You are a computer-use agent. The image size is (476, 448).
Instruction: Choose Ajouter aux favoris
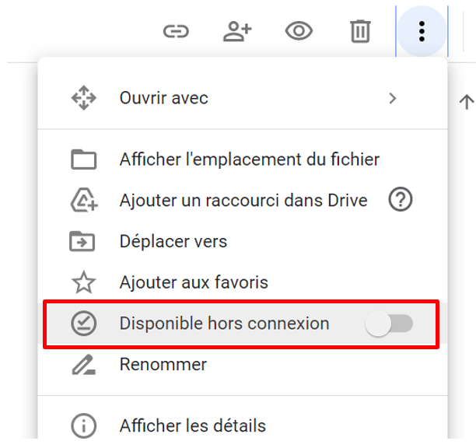click(243, 282)
